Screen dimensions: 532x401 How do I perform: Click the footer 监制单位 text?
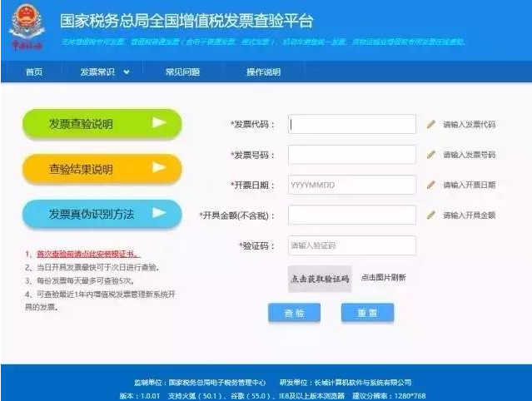point(200,383)
